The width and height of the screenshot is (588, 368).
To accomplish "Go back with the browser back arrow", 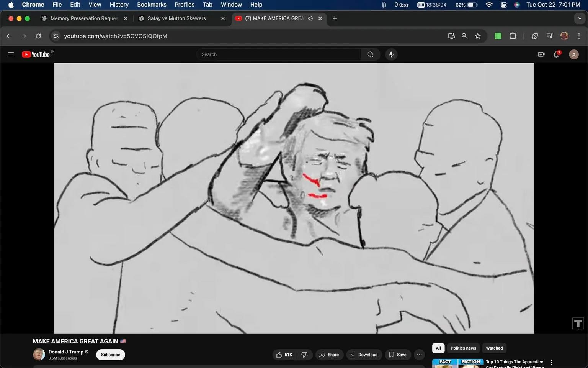I will [9, 36].
